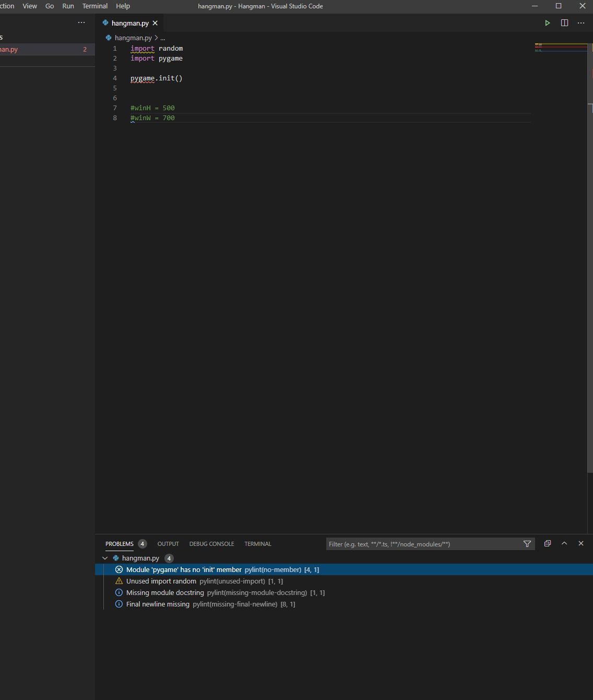The image size is (593, 700).
Task: Click the Python icon in the breadcrumb
Action: point(109,38)
